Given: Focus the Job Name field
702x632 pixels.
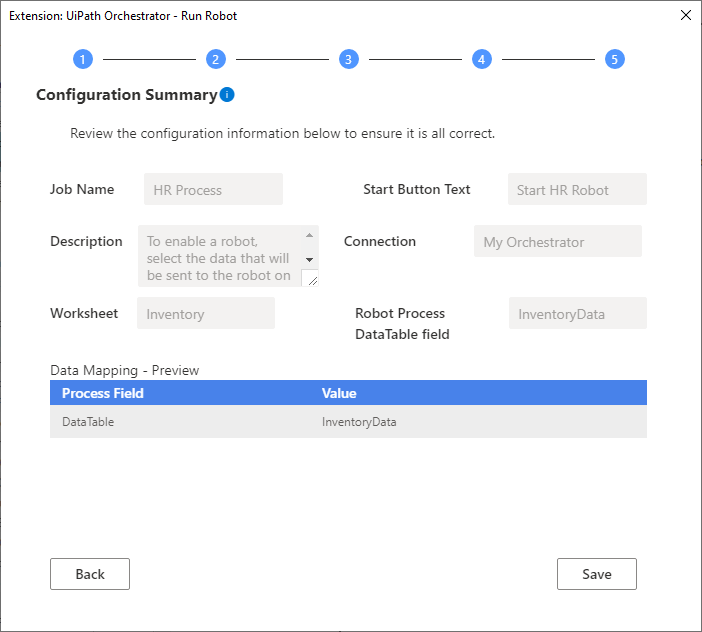Looking at the screenshot, I should [214, 189].
